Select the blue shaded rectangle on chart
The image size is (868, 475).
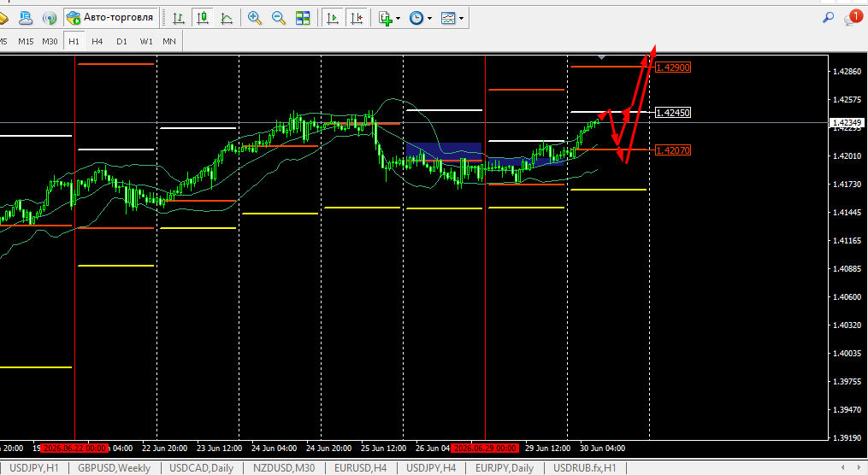coord(444,151)
